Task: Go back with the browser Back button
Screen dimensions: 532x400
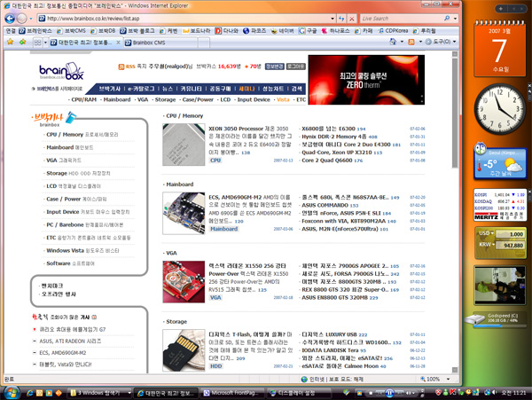Action: pos(10,19)
